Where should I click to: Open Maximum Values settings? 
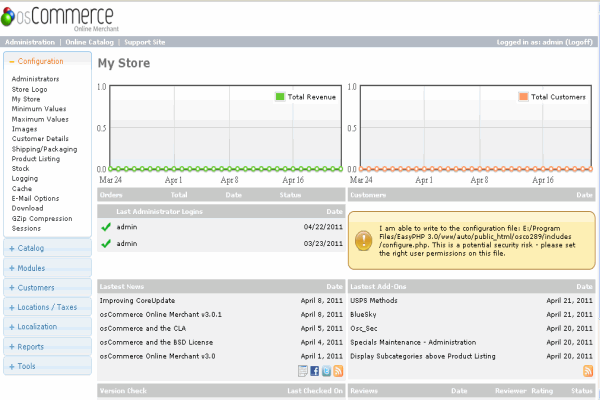[40, 119]
